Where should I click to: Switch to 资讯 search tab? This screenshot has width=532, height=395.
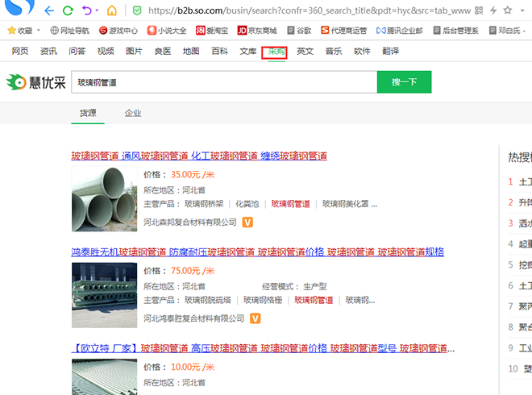pyautogui.click(x=48, y=52)
